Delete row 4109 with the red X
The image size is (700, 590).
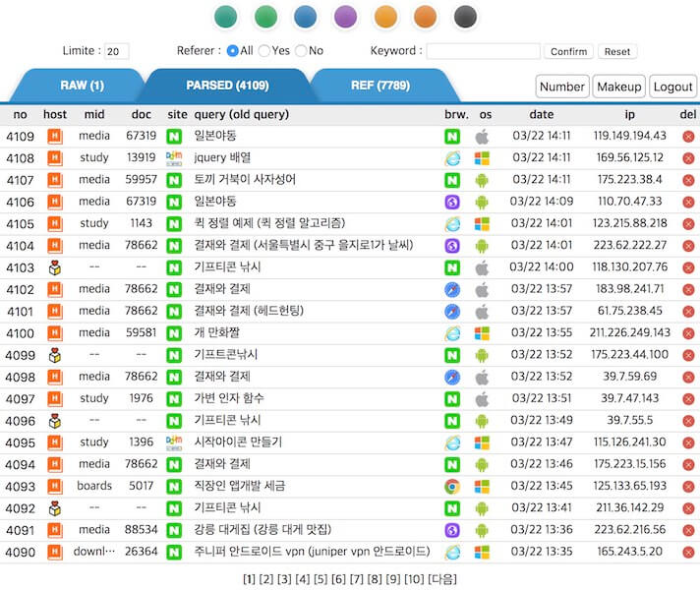point(688,136)
